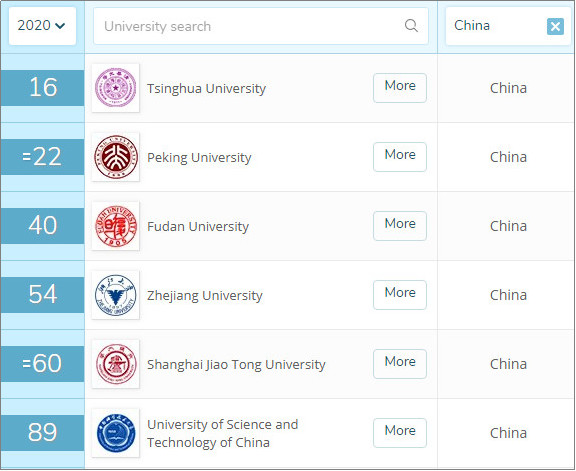Open the 2020 year dropdown

42,26
